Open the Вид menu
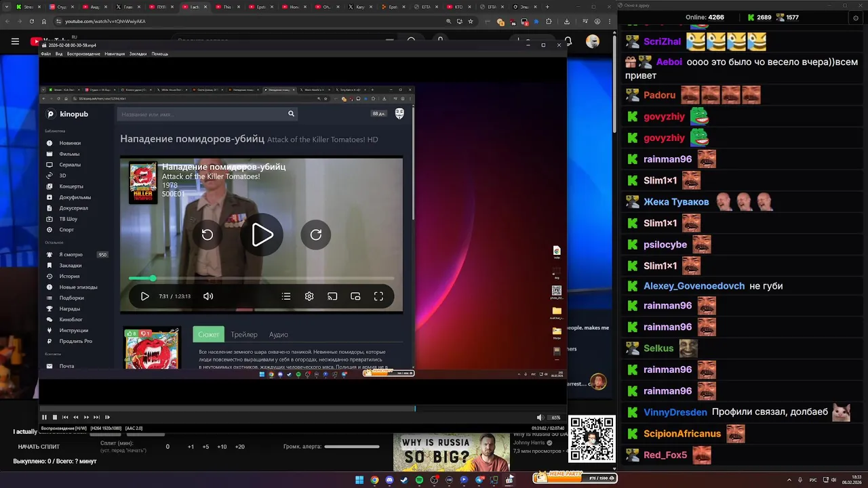Viewport: 868px width, 488px height. point(59,54)
